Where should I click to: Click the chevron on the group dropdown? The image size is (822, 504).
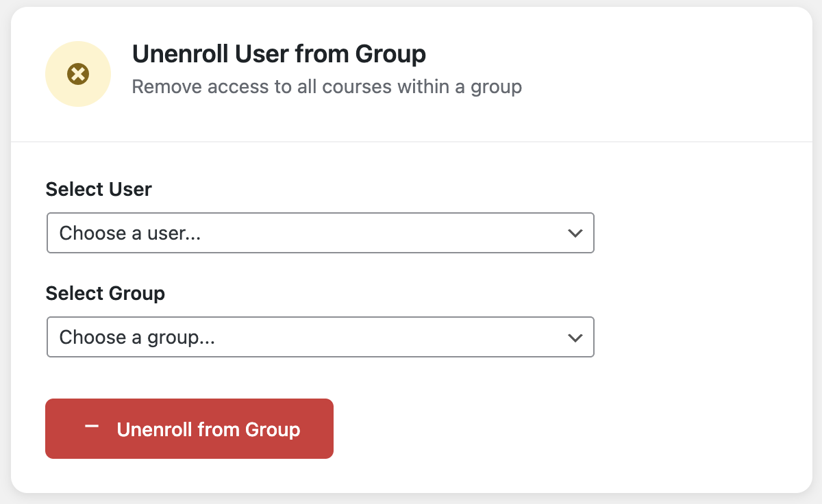pos(575,337)
